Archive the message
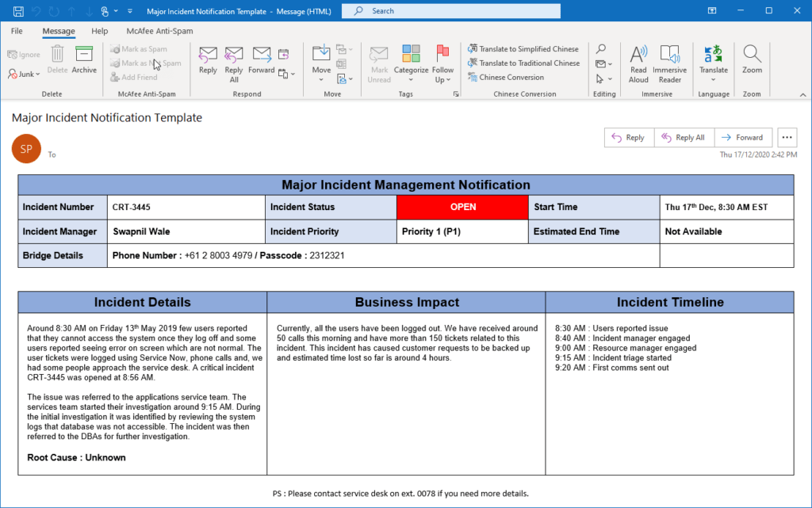This screenshot has height=508, width=812. pyautogui.click(x=83, y=59)
